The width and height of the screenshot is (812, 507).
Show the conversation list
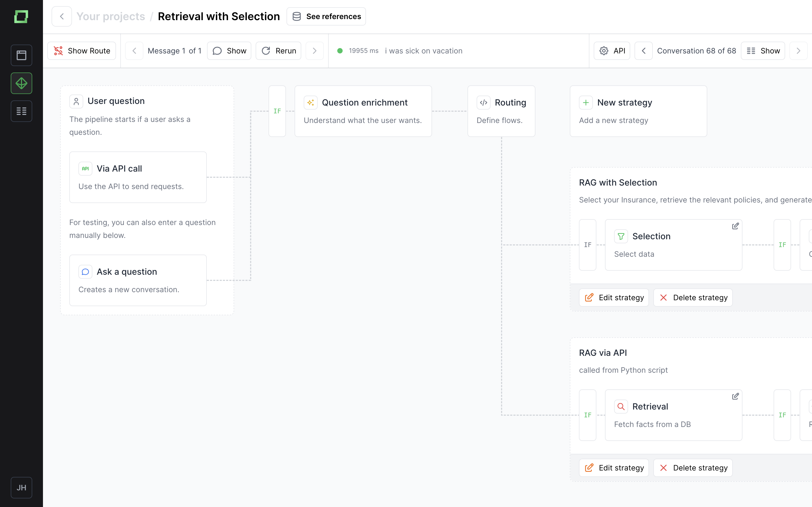(763, 51)
